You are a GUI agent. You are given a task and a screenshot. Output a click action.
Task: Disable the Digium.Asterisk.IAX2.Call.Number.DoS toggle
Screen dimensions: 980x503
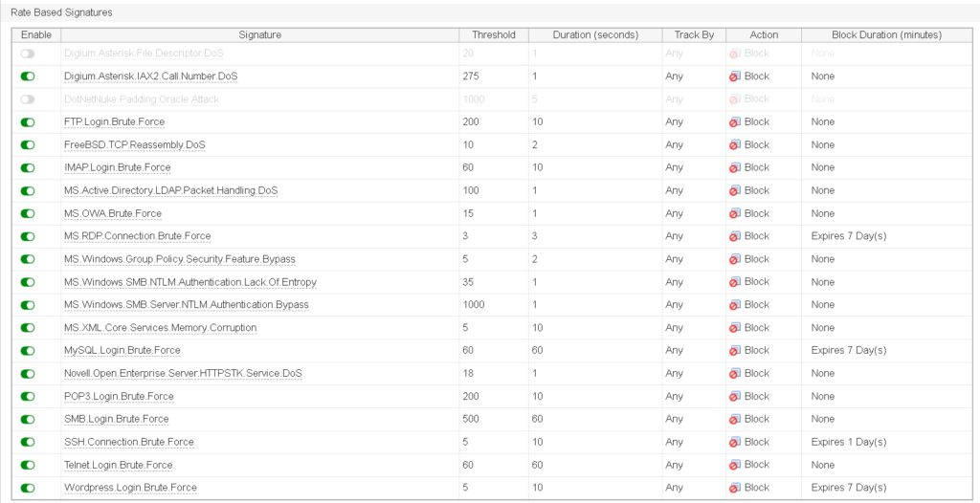28,77
